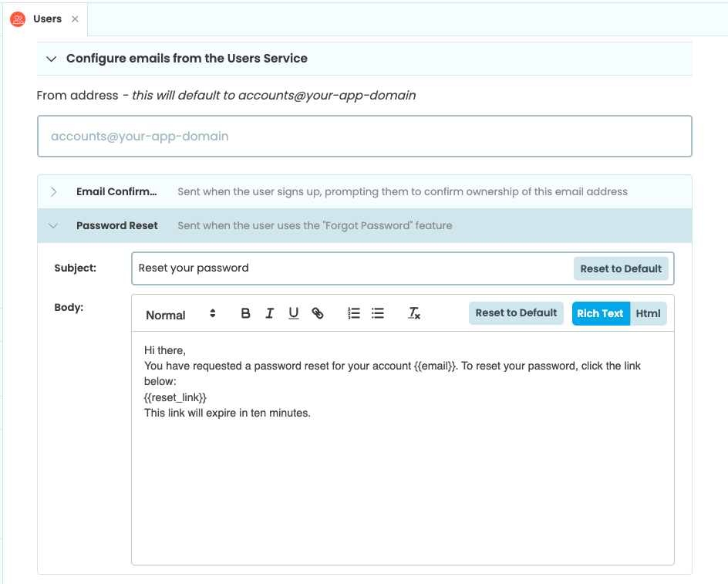
Task: Switch the editor to Html mode
Action: tap(648, 313)
